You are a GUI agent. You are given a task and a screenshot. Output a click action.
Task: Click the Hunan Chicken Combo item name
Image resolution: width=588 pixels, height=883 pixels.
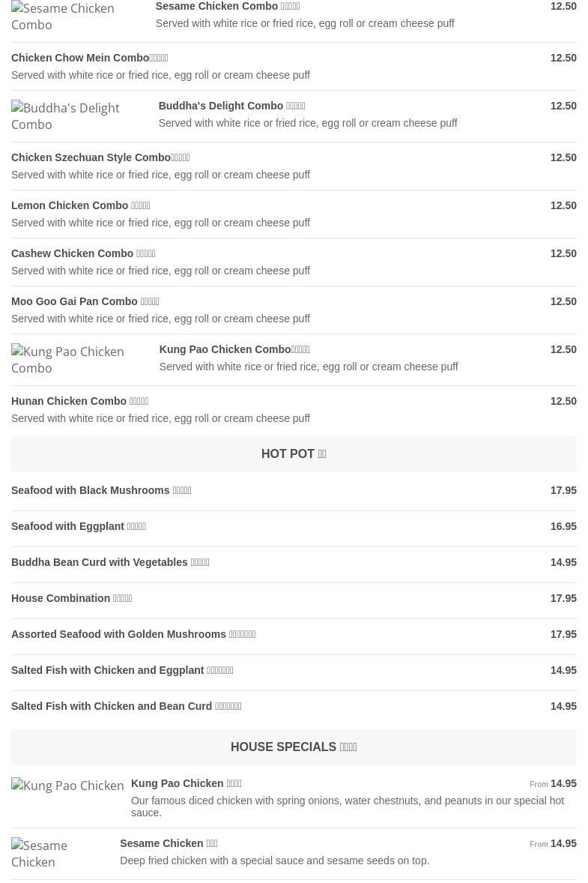point(80,401)
